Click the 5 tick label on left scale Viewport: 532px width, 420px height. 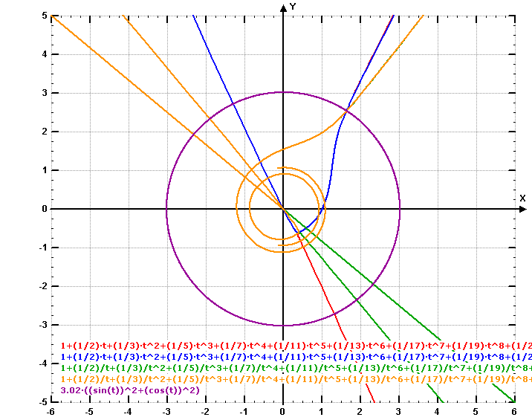point(45,16)
